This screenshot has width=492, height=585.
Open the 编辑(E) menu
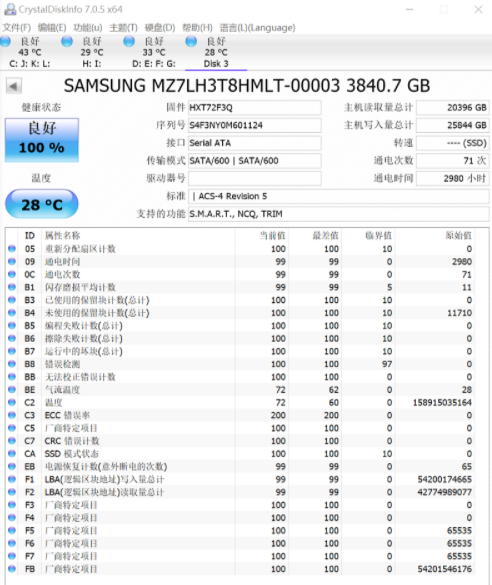point(52,28)
